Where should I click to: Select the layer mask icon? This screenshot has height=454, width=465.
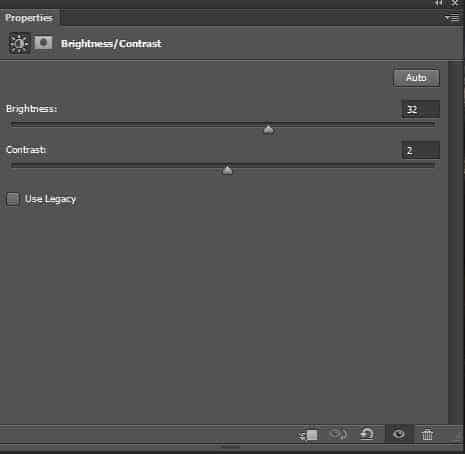click(x=43, y=43)
